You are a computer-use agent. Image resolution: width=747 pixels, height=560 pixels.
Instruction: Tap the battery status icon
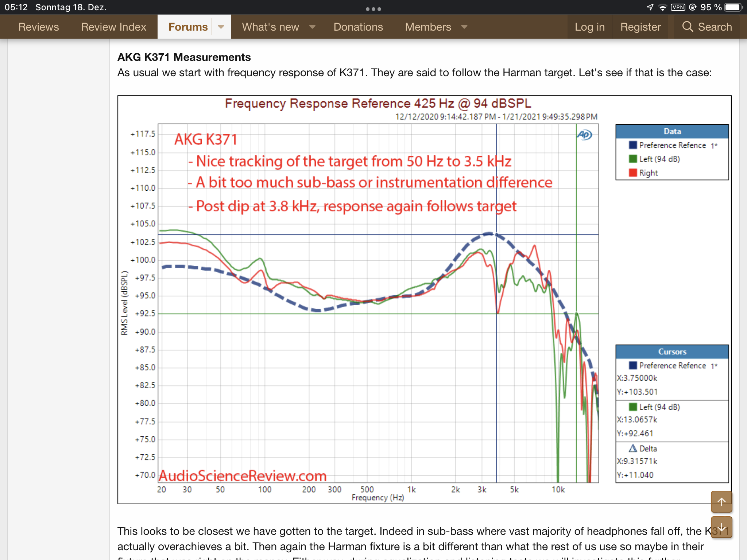pos(734,7)
